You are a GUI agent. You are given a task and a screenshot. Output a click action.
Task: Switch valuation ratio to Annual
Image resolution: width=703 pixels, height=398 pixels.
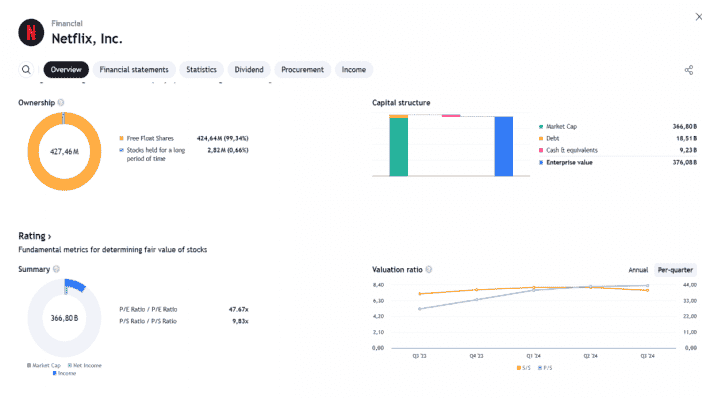[x=638, y=270]
